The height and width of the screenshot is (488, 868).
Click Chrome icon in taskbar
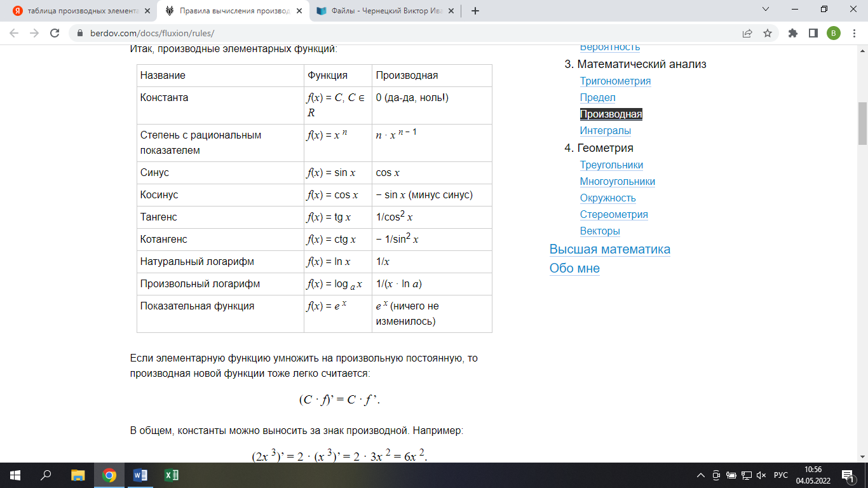click(x=109, y=475)
